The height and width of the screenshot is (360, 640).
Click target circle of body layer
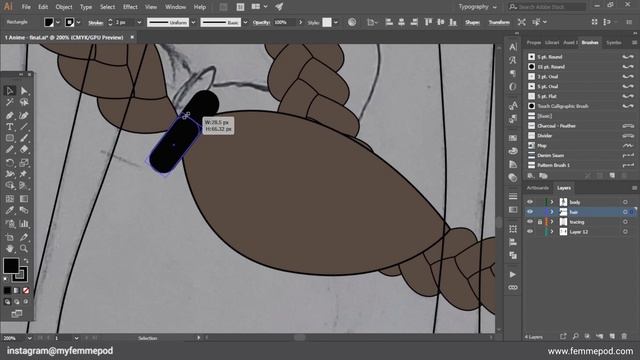pyautogui.click(x=625, y=202)
